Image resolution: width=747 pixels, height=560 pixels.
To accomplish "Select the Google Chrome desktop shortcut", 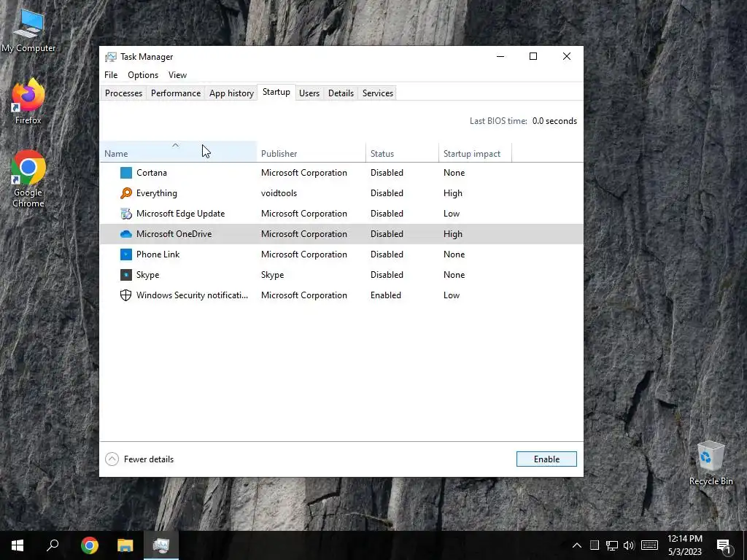I will click(x=28, y=179).
